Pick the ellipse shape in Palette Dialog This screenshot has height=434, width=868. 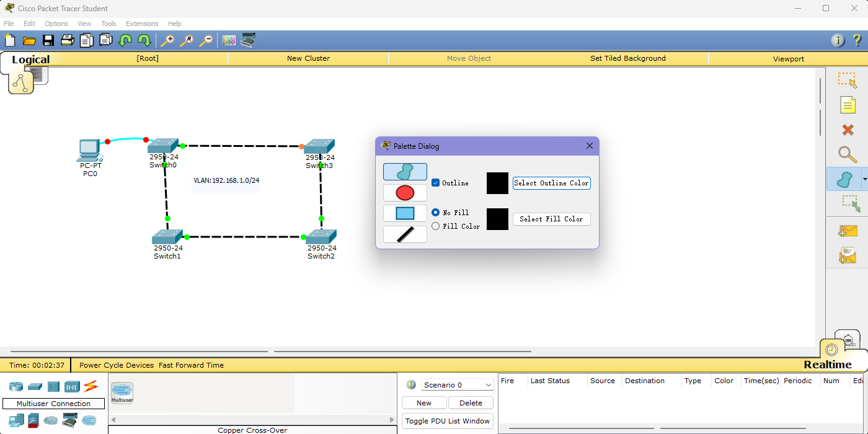(x=405, y=193)
